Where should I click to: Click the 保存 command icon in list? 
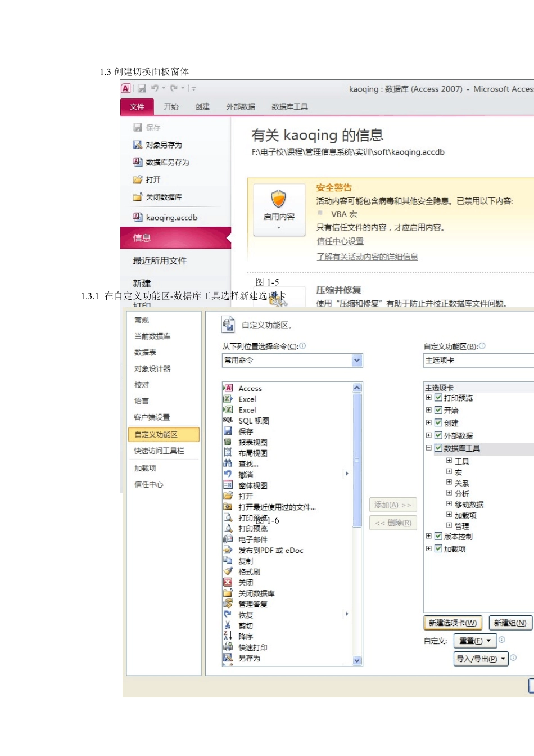point(228,431)
